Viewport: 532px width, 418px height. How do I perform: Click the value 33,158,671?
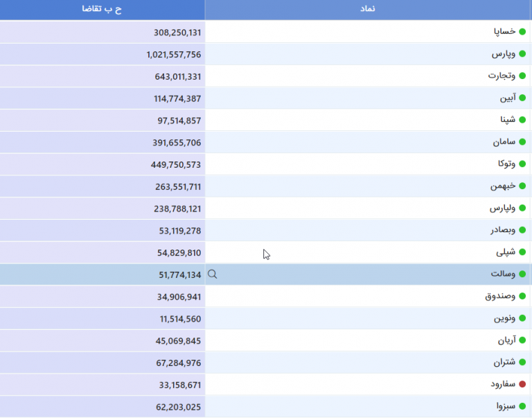point(180,385)
